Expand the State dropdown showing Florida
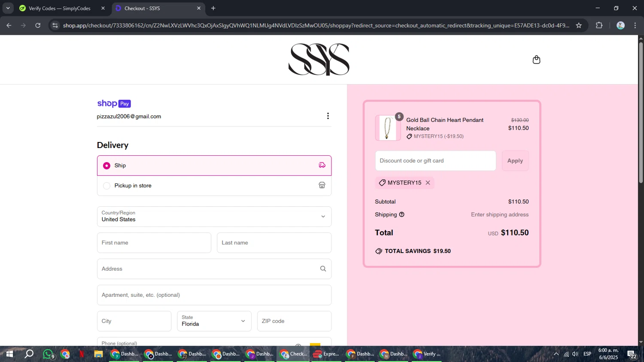 [214, 321]
